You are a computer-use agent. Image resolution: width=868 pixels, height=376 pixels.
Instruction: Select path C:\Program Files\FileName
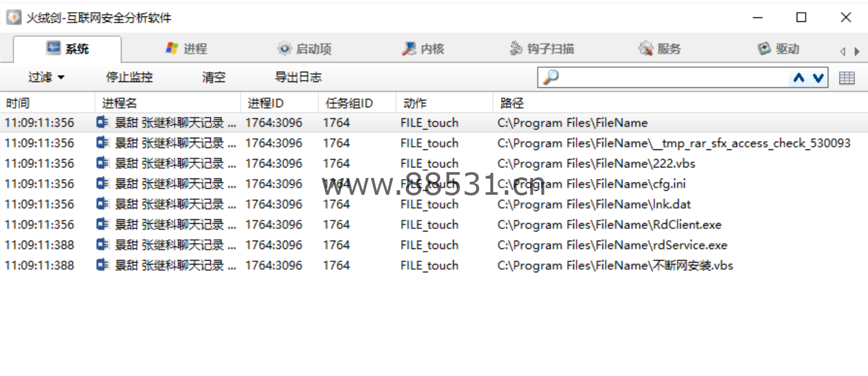[x=572, y=123]
